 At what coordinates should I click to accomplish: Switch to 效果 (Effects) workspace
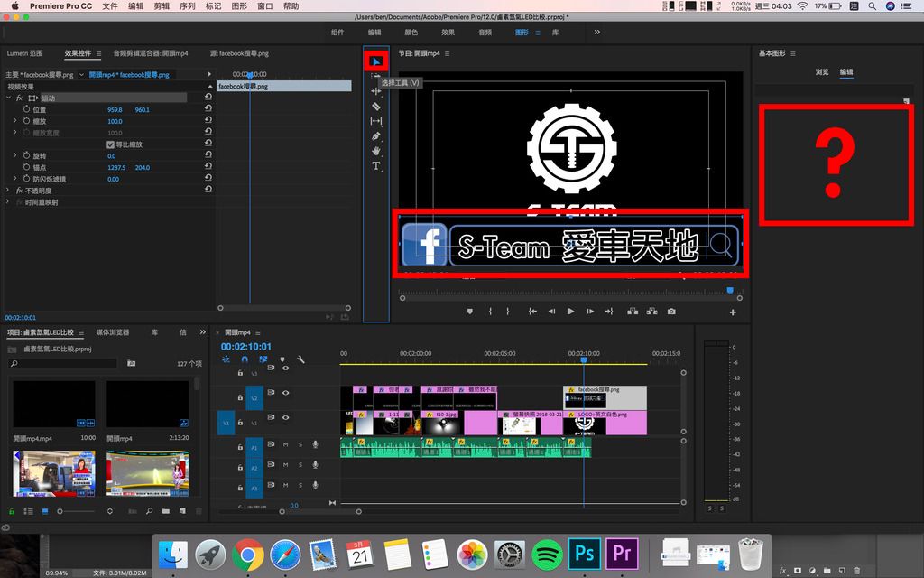[448, 33]
